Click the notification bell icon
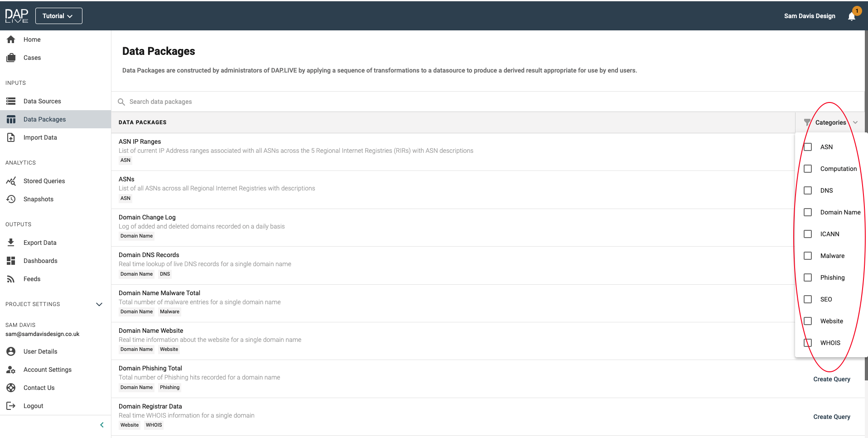The width and height of the screenshot is (868, 438). [852, 16]
